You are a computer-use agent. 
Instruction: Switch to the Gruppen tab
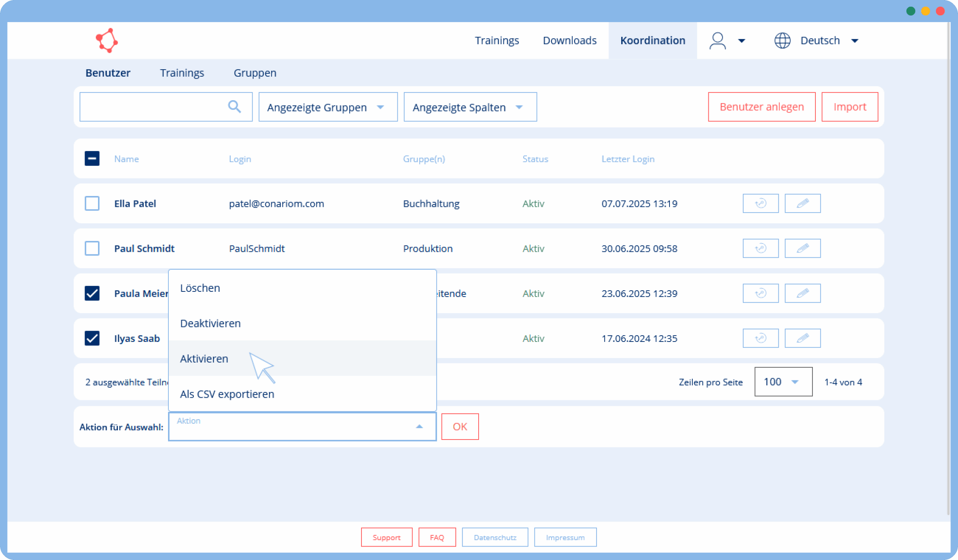255,73
